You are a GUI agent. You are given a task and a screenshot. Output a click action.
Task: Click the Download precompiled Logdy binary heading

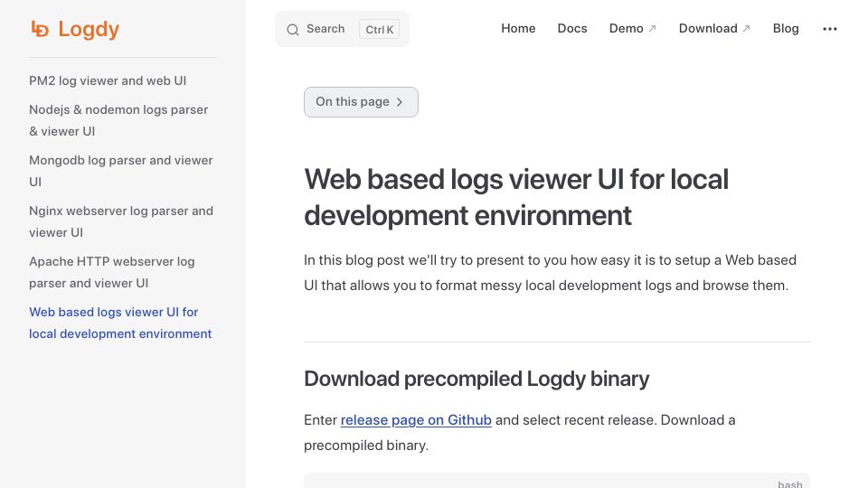(476, 379)
